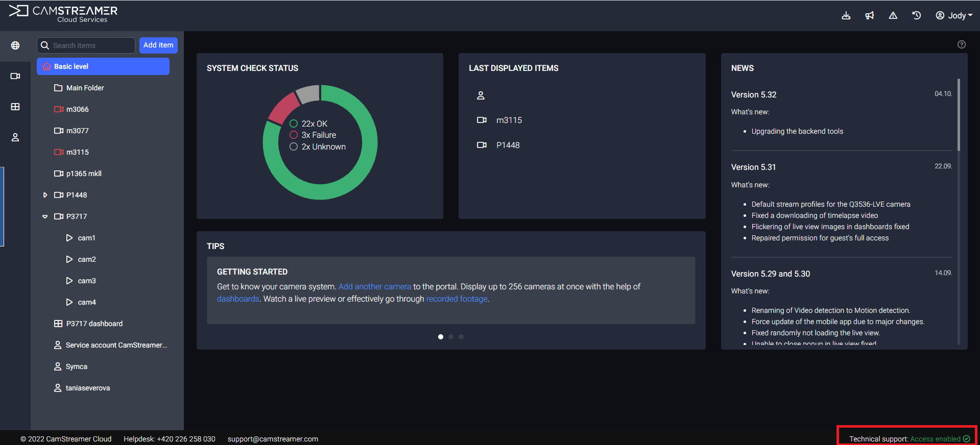
Task: Open the download icon in top bar
Action: pos(846,15)
